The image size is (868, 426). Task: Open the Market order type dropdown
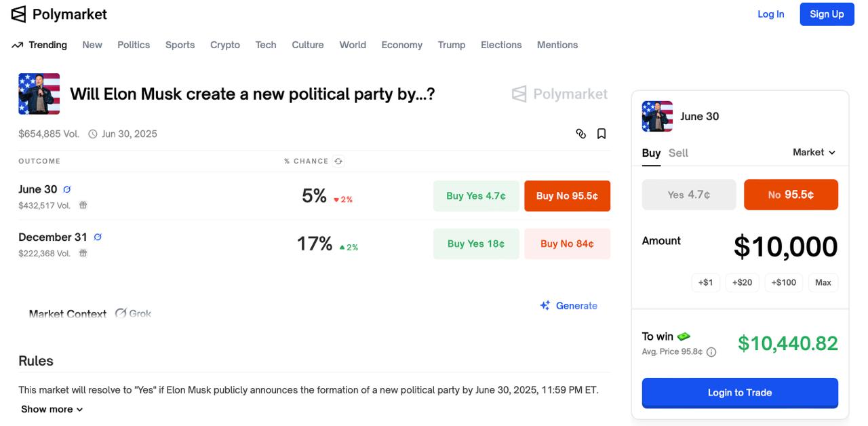coord(814,153)
